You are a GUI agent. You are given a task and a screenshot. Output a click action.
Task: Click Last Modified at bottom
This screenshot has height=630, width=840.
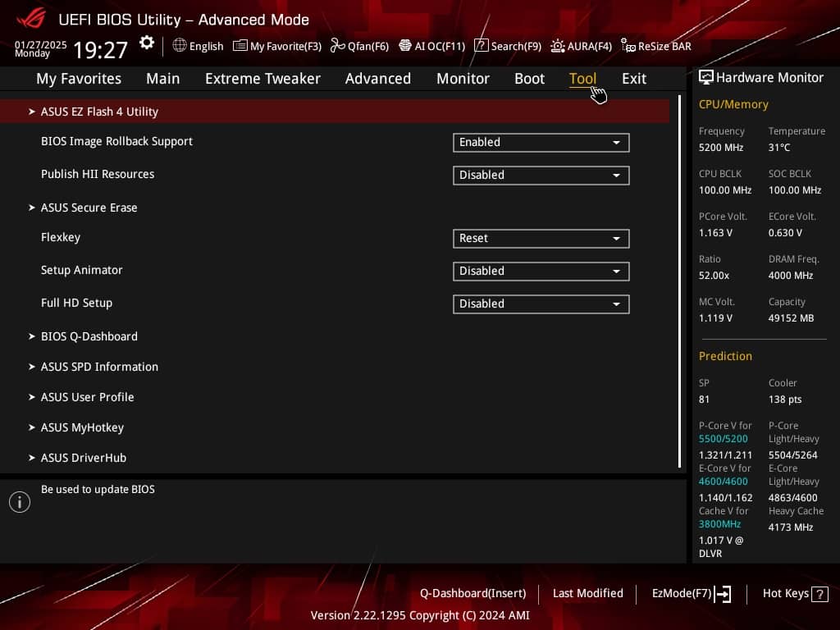pos(587,594)
